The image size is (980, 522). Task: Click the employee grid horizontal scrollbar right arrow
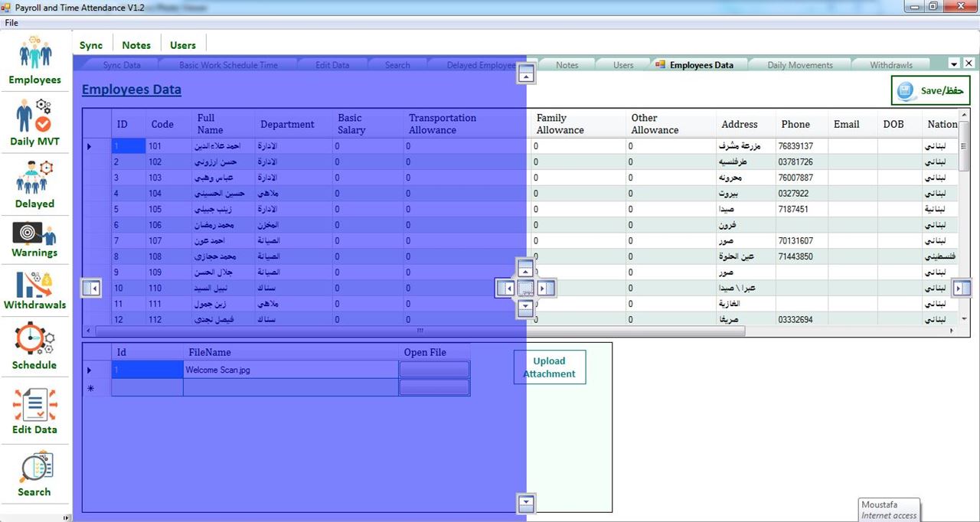pyautogui.click(x=952, y=331)
